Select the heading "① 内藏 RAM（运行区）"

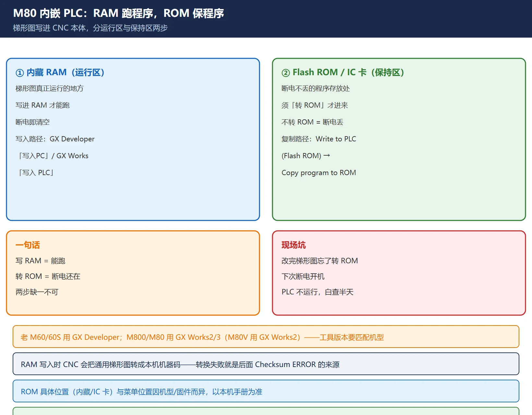[60, 72]
